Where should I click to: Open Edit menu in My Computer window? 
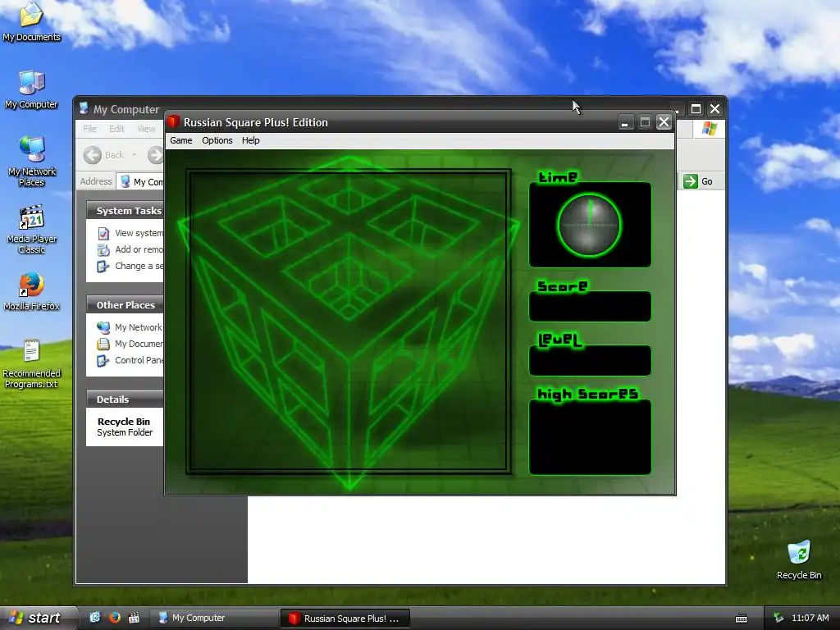click(116, 129)
